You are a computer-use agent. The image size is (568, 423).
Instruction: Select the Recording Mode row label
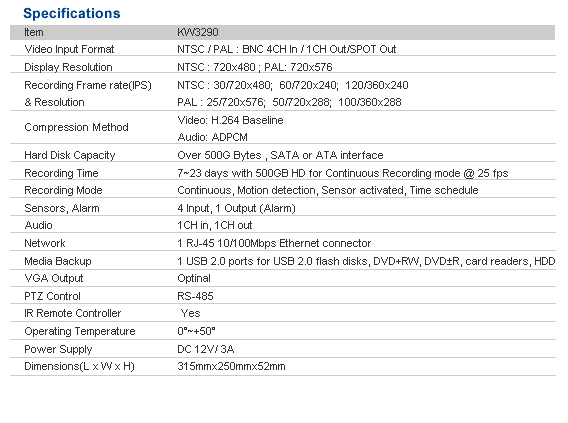click(x=63, y=190)
